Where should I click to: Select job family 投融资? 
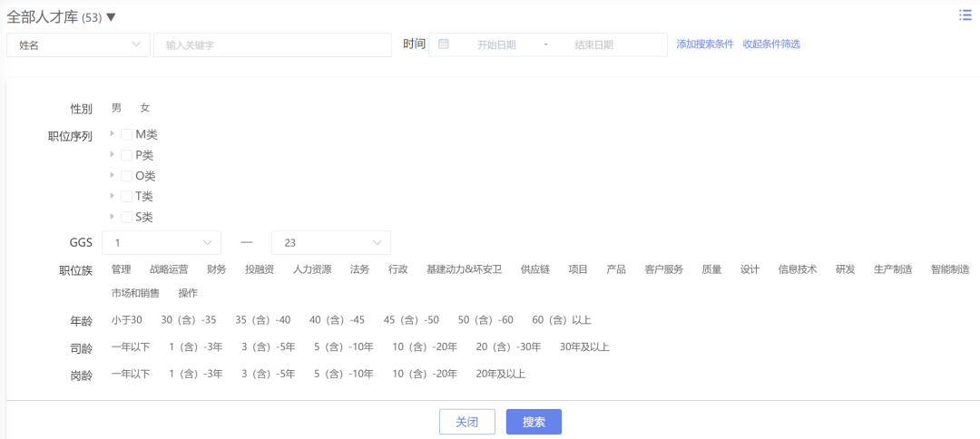[x=260, y=269]
